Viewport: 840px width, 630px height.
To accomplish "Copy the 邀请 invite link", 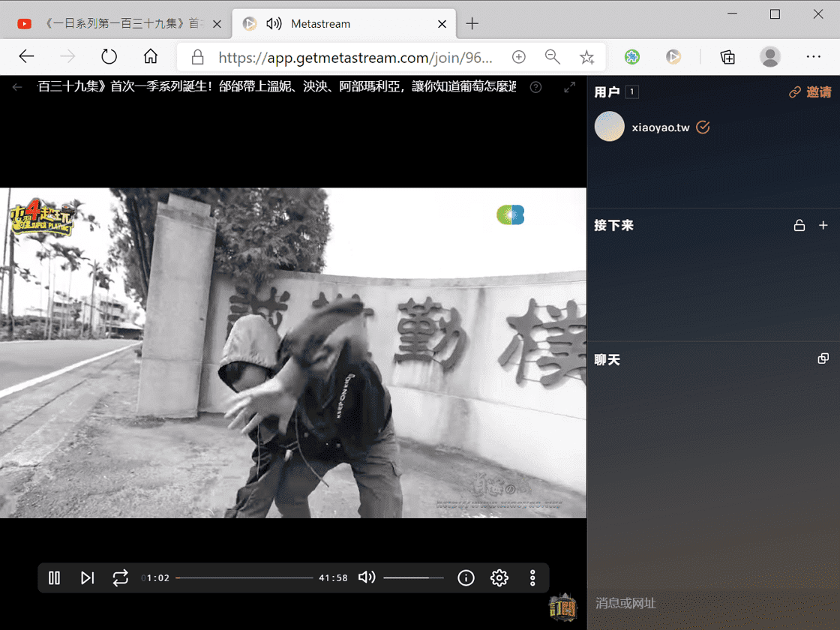I will coord(810,92).
